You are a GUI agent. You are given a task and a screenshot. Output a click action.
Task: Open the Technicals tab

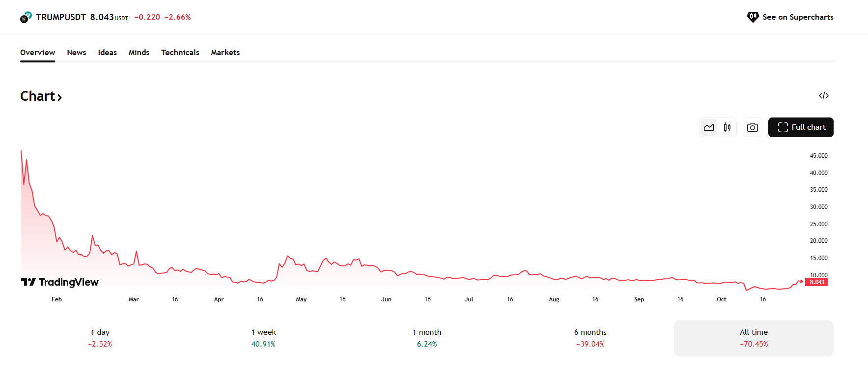point(180,53)
